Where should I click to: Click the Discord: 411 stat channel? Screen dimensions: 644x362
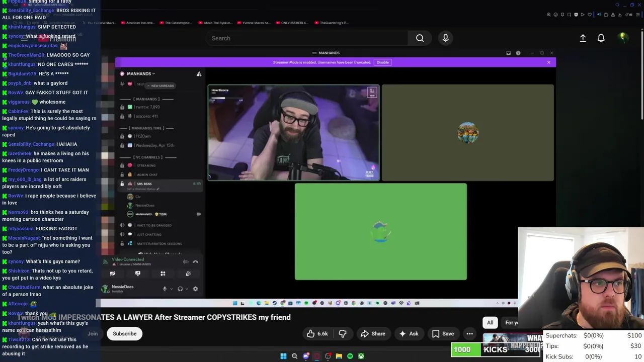(x=146, y=116)
